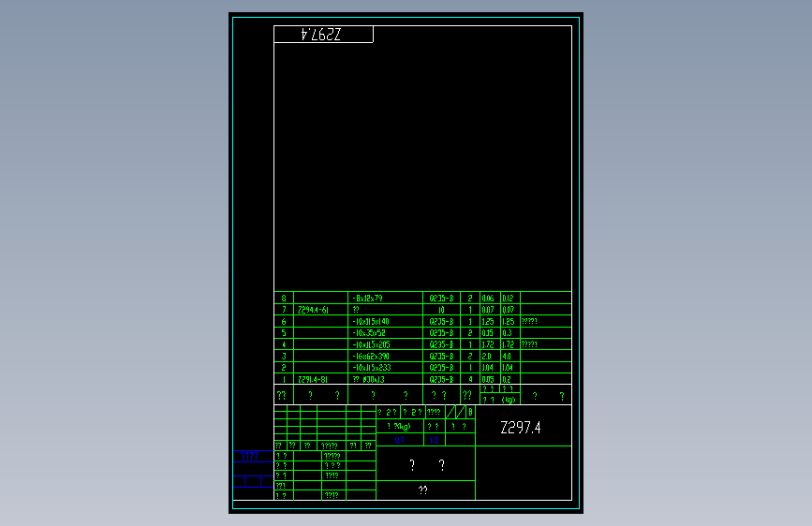The width and height of the screenshot is (812, 526).
Task: Select the blue weight value 8.7
Action: tap(399, 441)
